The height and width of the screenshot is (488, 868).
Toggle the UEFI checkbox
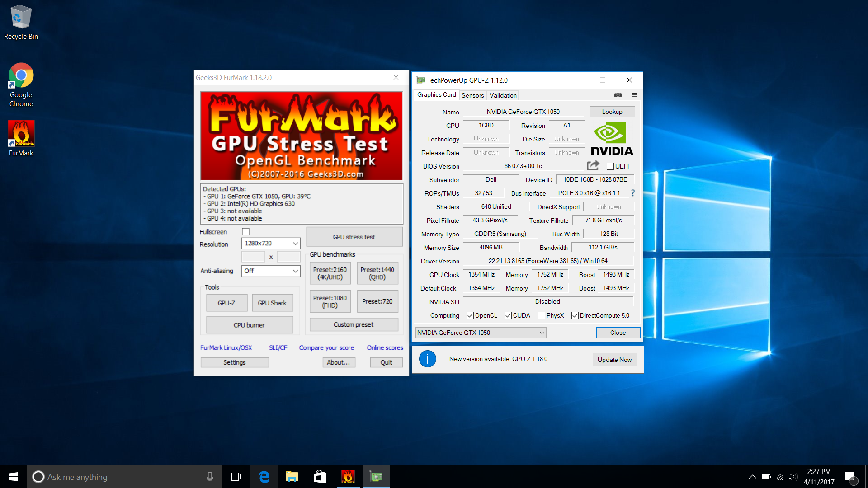[x=610, y=166]
